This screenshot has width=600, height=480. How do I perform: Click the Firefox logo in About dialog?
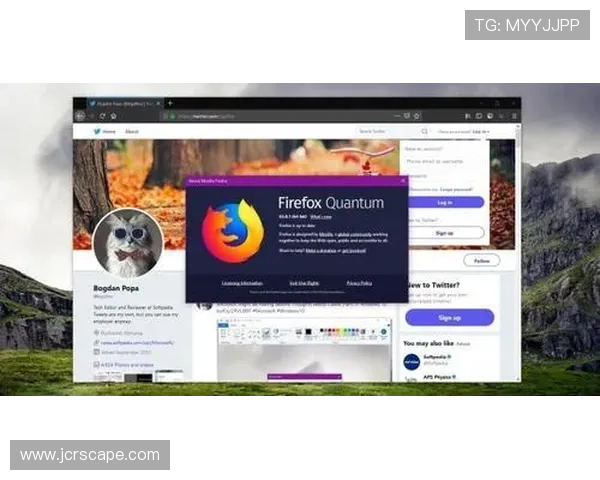click(232, 231)
